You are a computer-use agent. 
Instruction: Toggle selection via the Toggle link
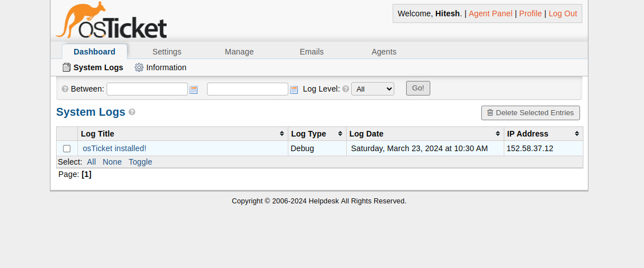point(140,162)
